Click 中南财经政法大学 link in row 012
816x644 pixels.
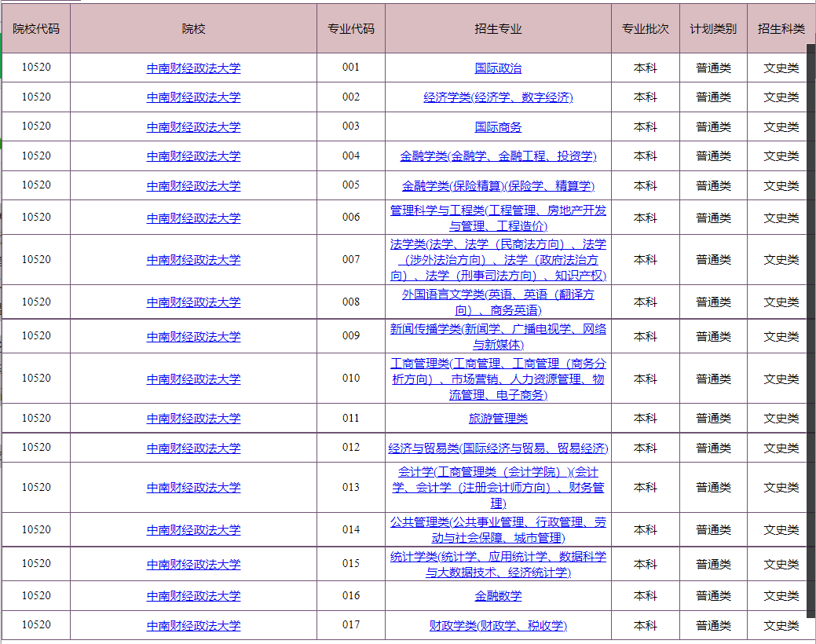tap(193, 448)
